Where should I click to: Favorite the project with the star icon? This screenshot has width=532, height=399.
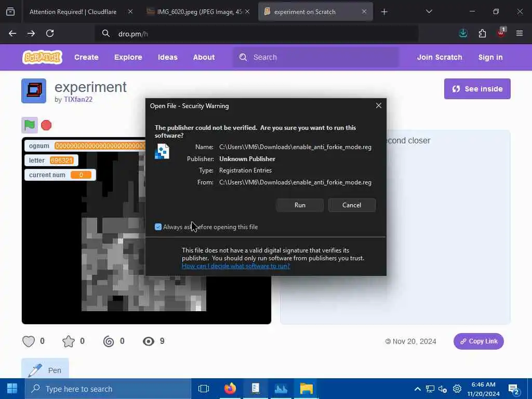point(68,341)
